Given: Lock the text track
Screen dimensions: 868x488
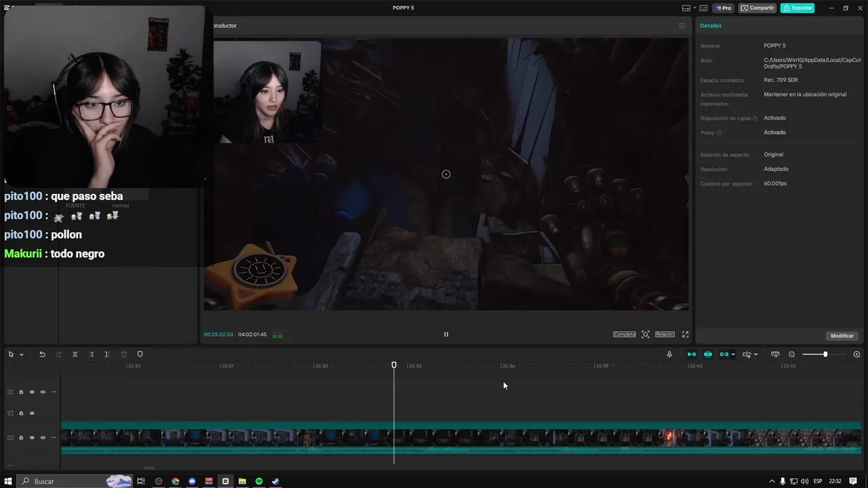Looking at the screenshot, I should [x=21, y=413].
